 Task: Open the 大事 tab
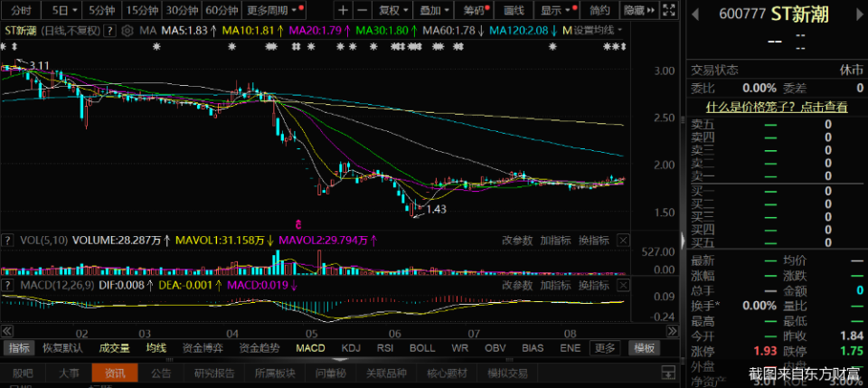click(68, 373)
